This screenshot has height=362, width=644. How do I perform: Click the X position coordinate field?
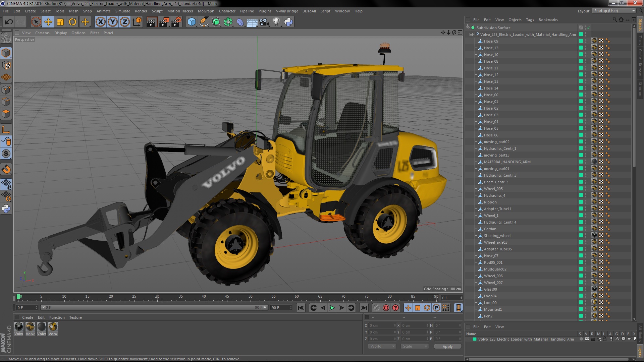click(382, 325)
